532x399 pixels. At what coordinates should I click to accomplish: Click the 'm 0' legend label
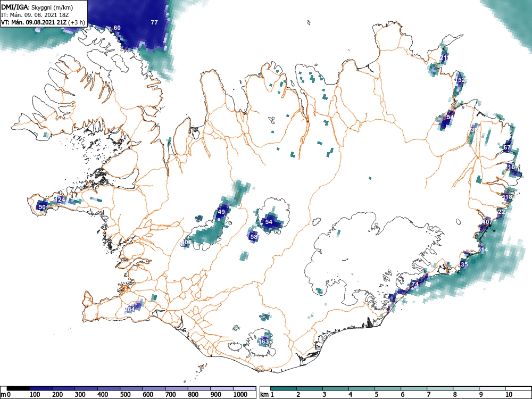(x=6, y=395)
